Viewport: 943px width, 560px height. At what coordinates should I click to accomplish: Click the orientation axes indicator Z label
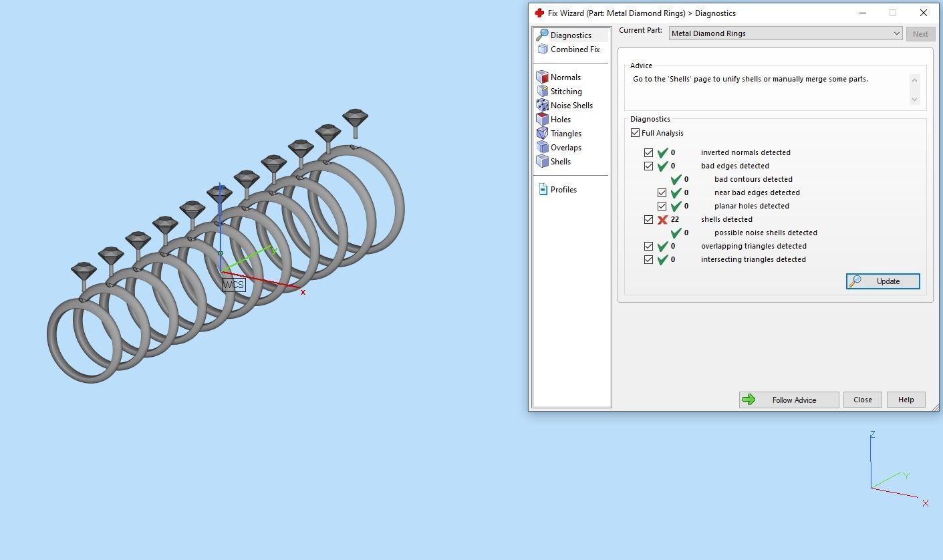click(872, 434)
